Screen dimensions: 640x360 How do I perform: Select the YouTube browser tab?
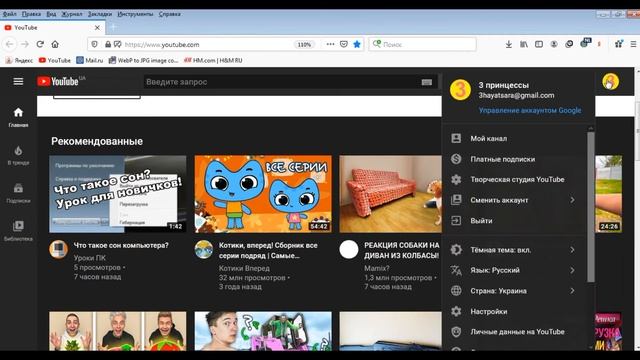click(x=52, y=28)
